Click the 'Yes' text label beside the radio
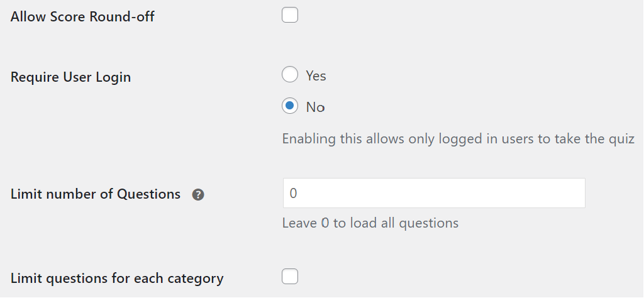Screen dimensions: 644x298 pos(316,75)
